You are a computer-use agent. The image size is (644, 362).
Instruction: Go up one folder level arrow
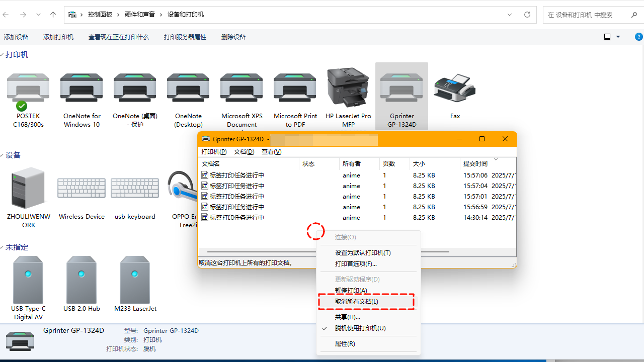coord(53,15)
